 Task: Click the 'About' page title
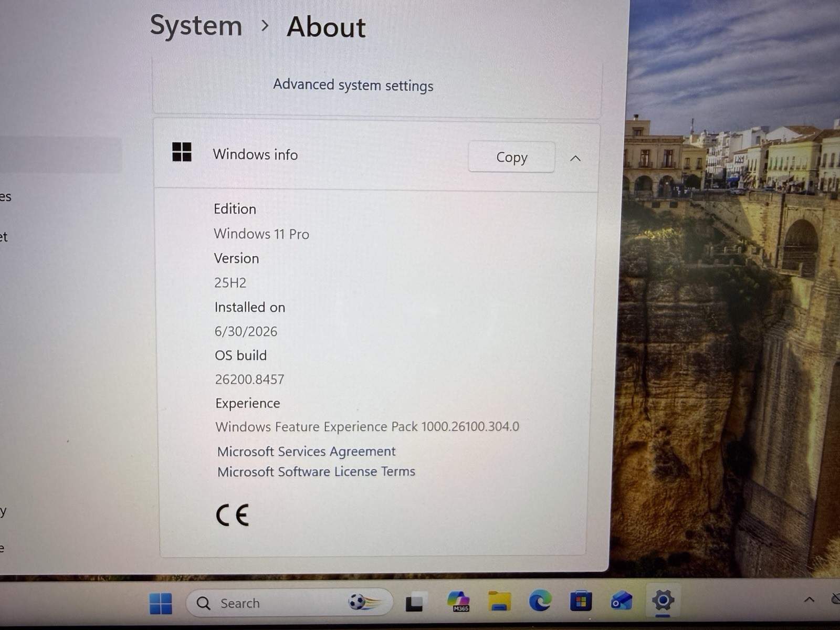pyautogui.click(x=326, y=27)
